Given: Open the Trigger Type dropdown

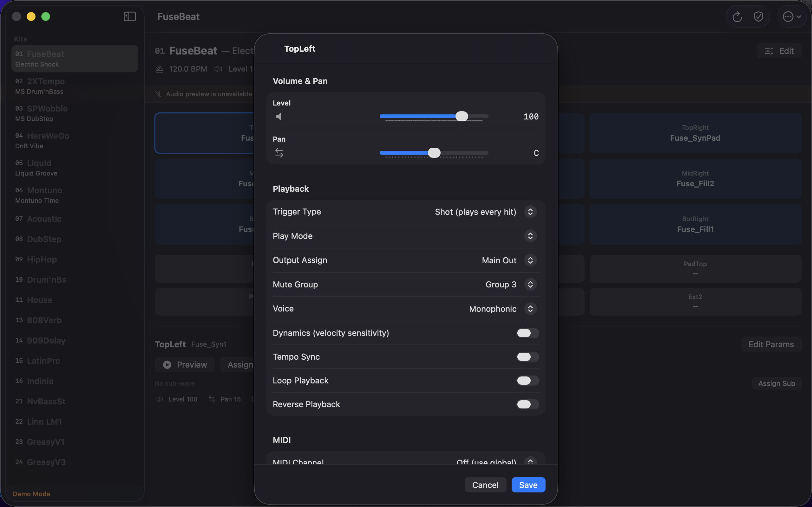Looking at the screenshot, I should [x=530, y=212].
